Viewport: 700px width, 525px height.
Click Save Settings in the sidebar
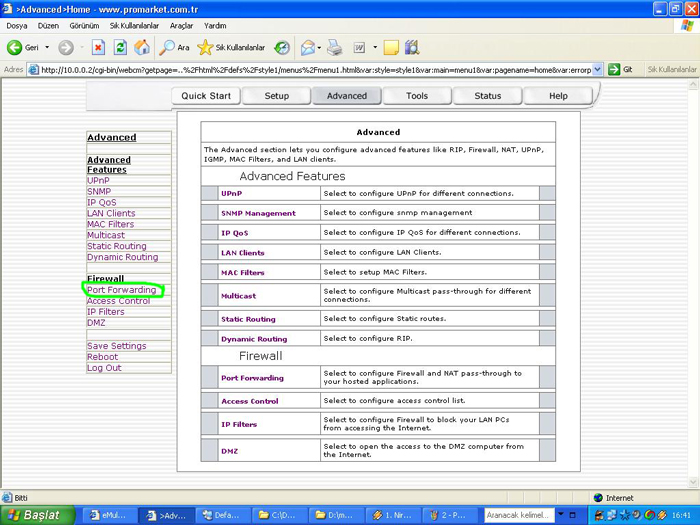coord(117,346)
